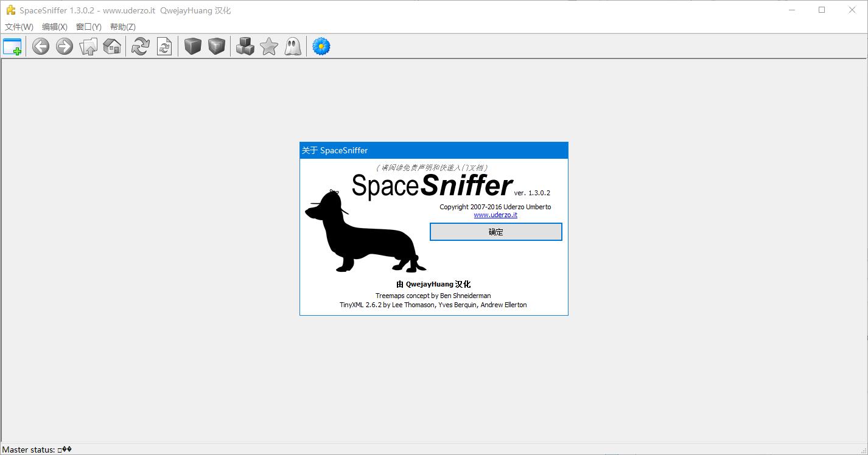Screen dimensions: 868x455
Task: Click the New view window icon
Action: (12, 46)
